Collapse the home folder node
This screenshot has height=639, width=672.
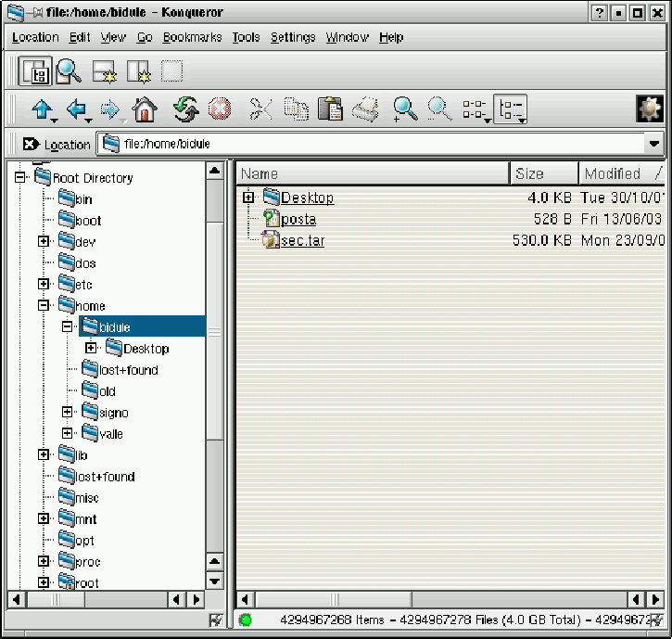(x=44, y=305)
